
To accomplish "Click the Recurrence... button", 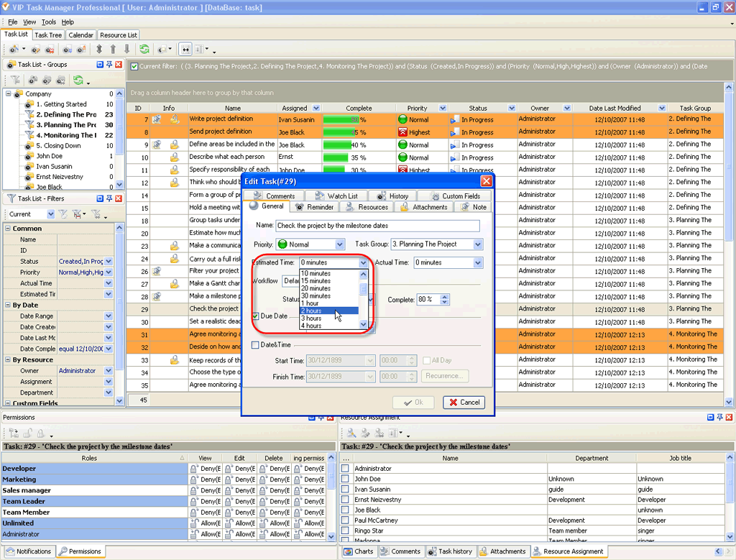I will click(444, 376).
